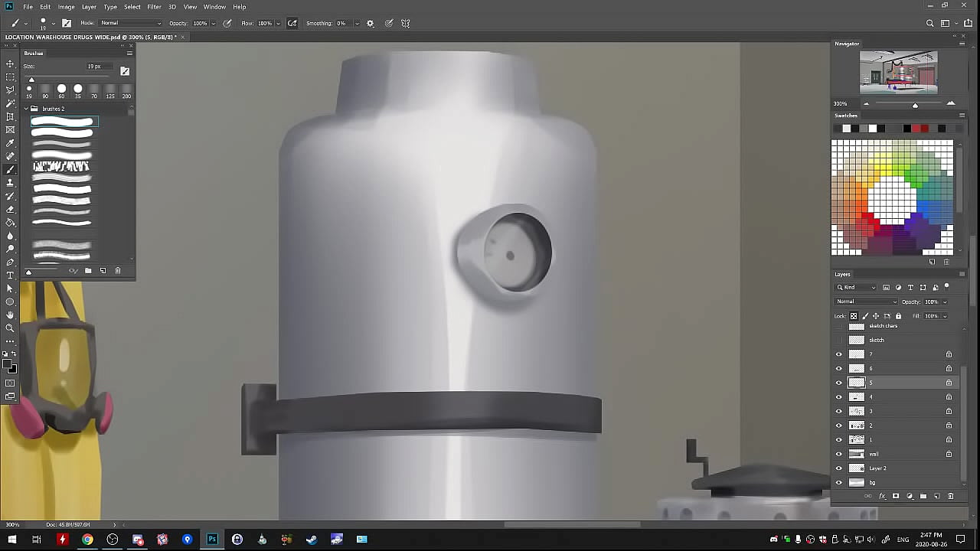Select Layer 2 in Layers panel
980x551 pixels.
[878, 468]
